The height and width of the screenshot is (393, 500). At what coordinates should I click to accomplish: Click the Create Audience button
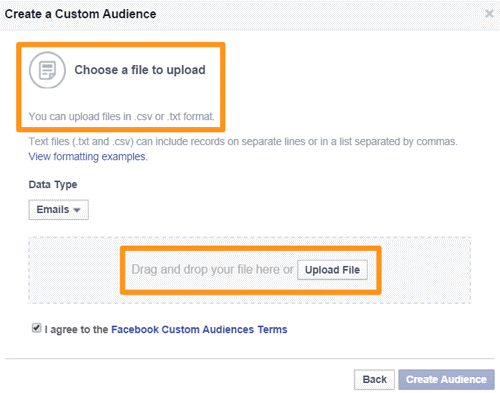click(x=446, y=379)
